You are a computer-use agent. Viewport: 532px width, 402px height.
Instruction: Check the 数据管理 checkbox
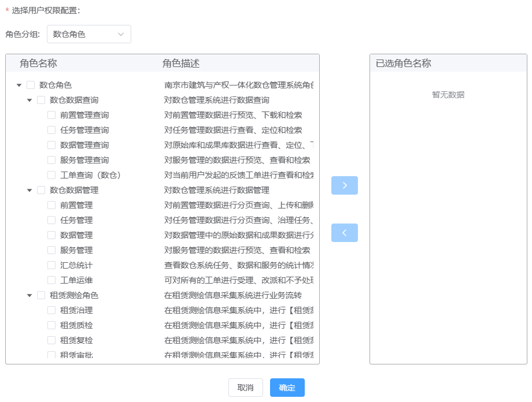pos(51,234)
